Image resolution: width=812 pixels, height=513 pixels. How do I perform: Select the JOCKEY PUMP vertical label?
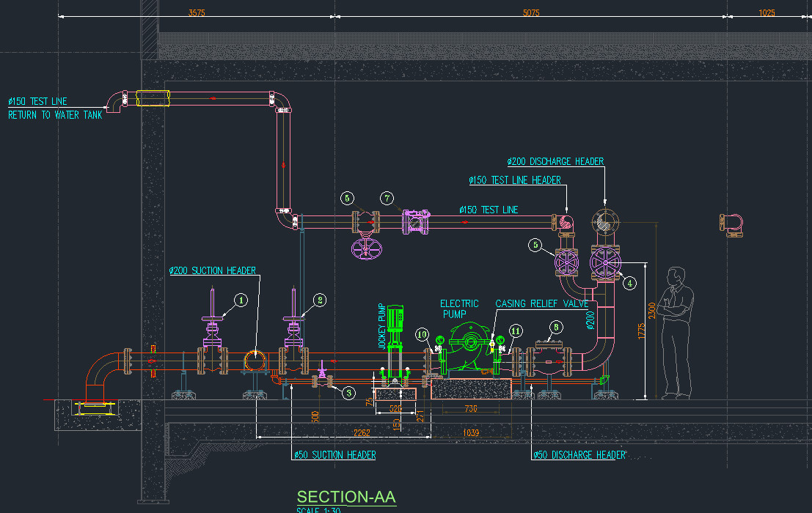381,326
